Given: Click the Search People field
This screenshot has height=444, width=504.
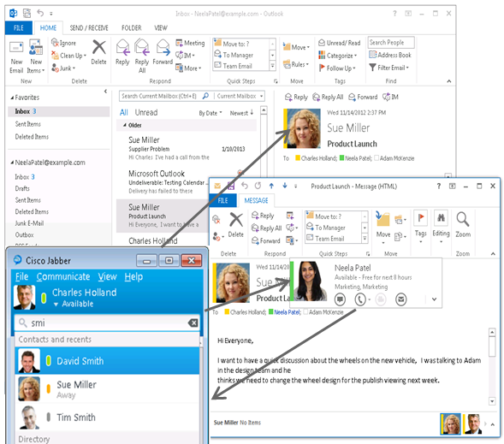Looking at the screenshot, I should pos(391,43).
